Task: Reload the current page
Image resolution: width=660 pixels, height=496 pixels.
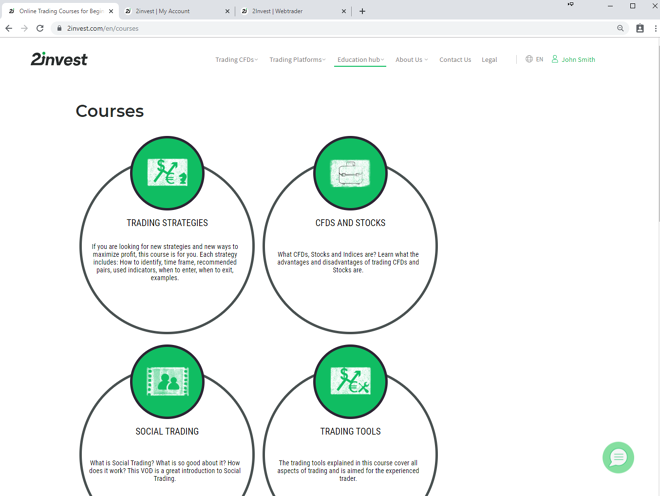Action: click(40, 28)
